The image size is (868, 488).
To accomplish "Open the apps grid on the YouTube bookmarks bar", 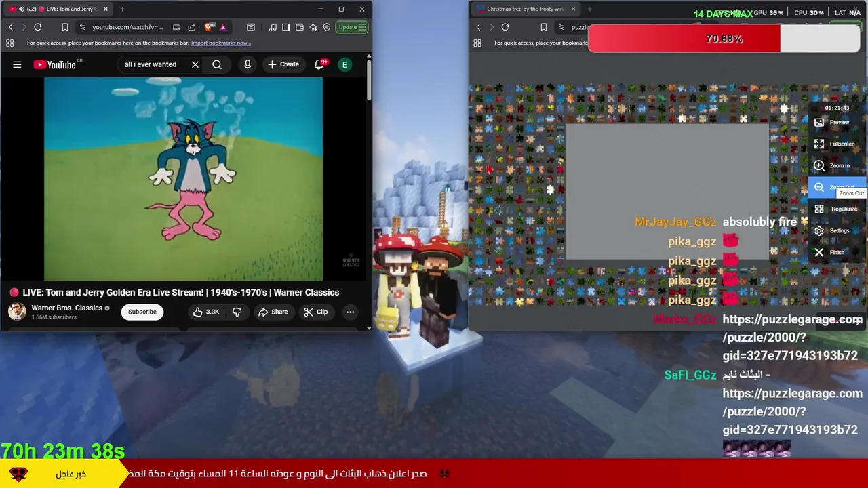I will tap(9, 43).
